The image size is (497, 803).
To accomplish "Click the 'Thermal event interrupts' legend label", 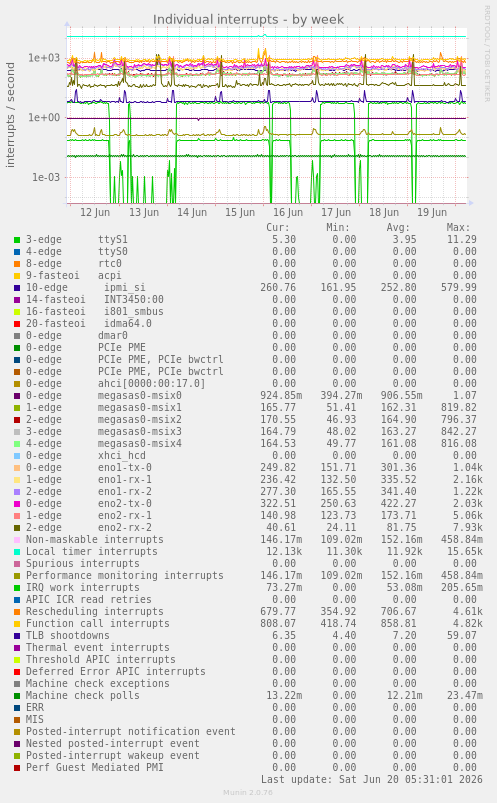I will pyautogui.click(x=98, y=647).
